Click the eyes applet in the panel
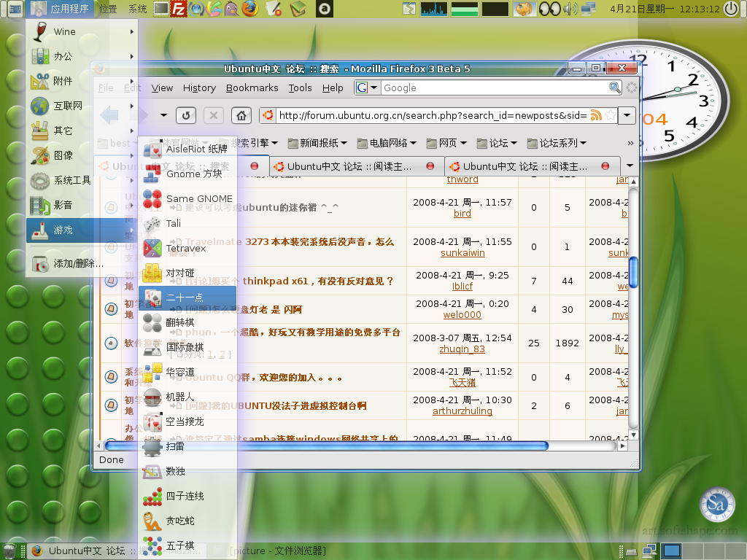The height and width of the screenshot is (560, 747). (549, 9)
